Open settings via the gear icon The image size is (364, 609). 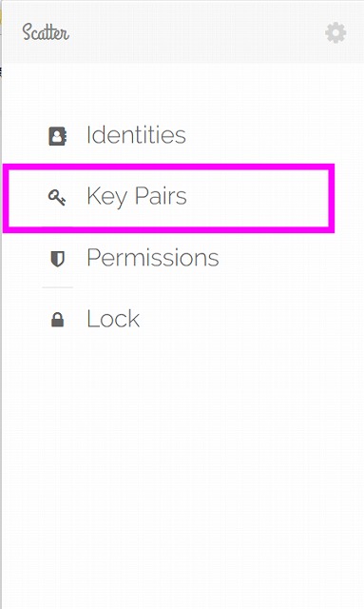(x=335, y=32)
